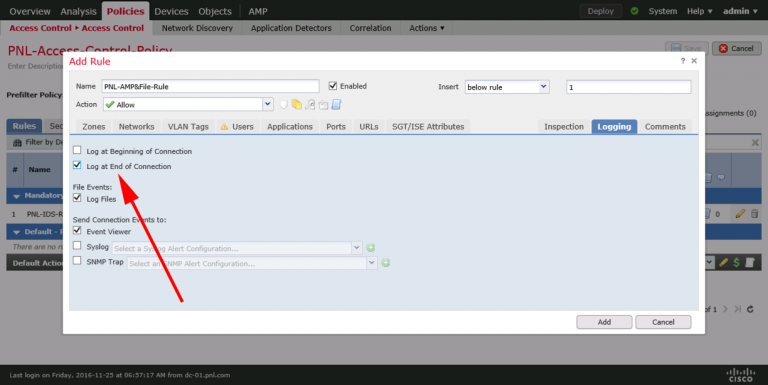This screenshot has height=385, width=768.
Task: Click the dialog Cancel button
Action: 663,322
